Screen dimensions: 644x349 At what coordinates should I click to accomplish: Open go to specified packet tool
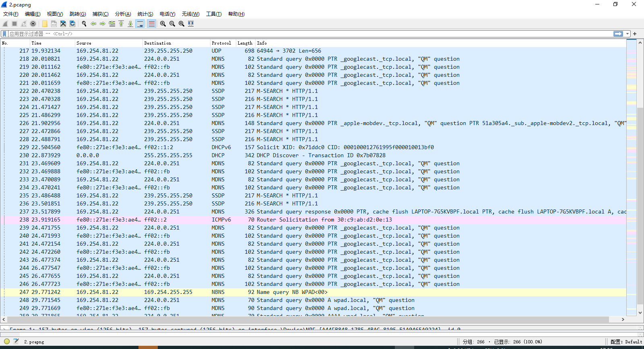112,24
